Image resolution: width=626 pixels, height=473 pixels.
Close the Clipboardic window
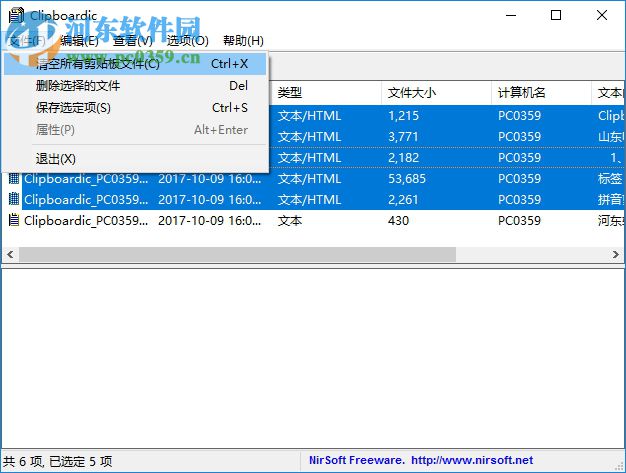(x=602, y=16)
